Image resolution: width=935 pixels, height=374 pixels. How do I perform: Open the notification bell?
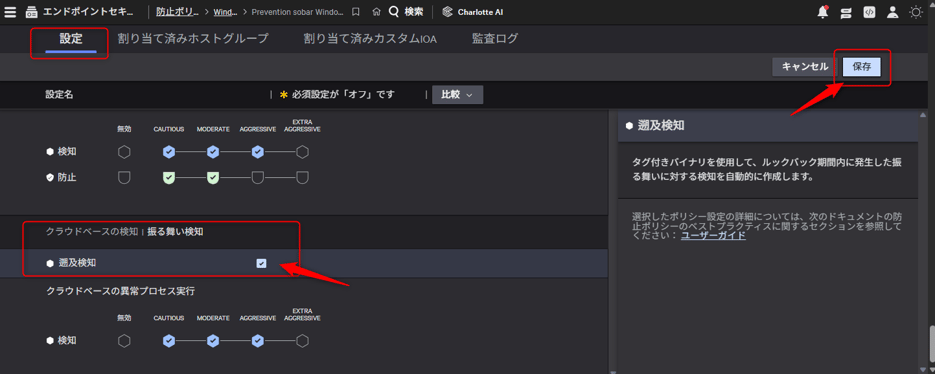pyautogui.click(x=823, y=11)
